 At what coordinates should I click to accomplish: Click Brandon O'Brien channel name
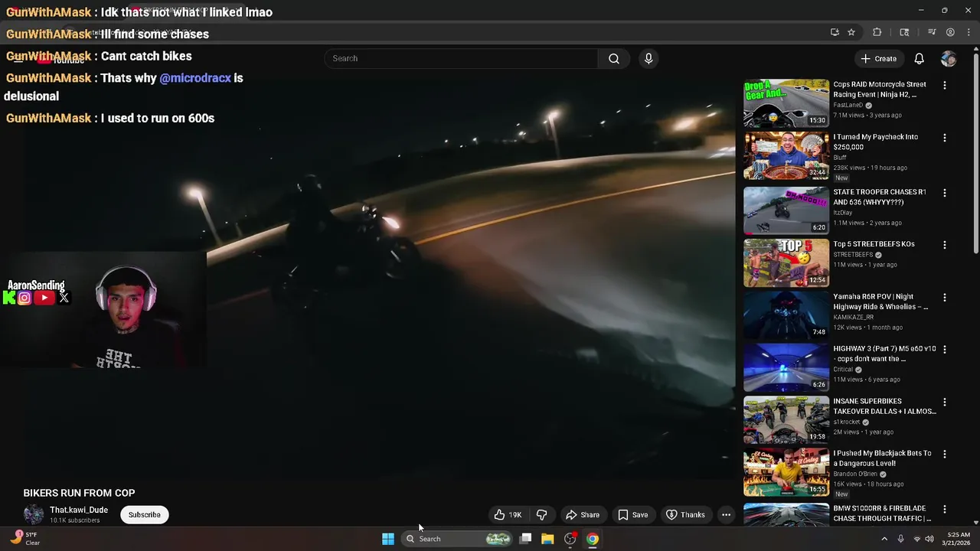(855, 474)
